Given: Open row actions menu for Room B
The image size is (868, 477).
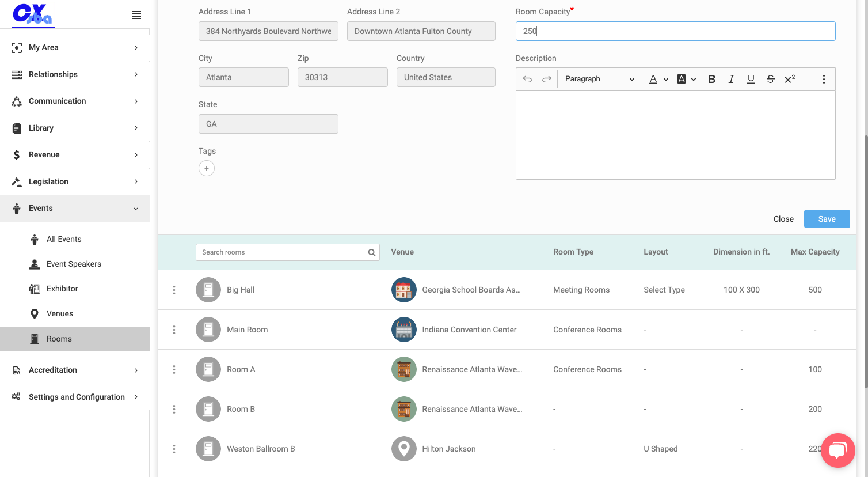Looking at the screenshot, I should (174, 409).
